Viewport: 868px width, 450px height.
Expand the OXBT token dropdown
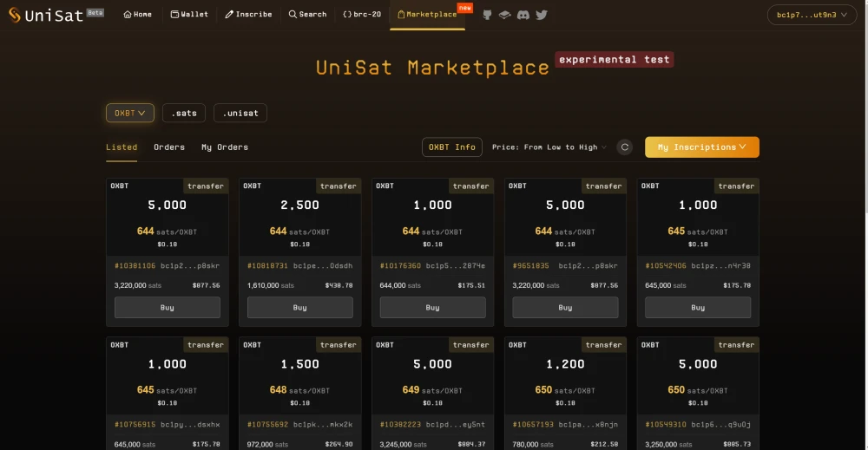[x=130, y=113]
